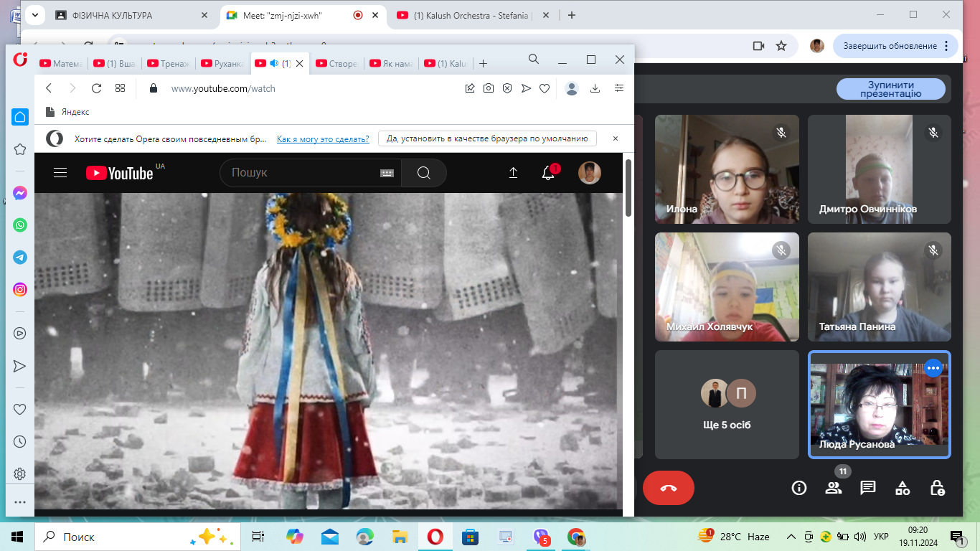
Task: Show the Meet participants people panel
Action: pyautogui.click(x=834, y=488)
